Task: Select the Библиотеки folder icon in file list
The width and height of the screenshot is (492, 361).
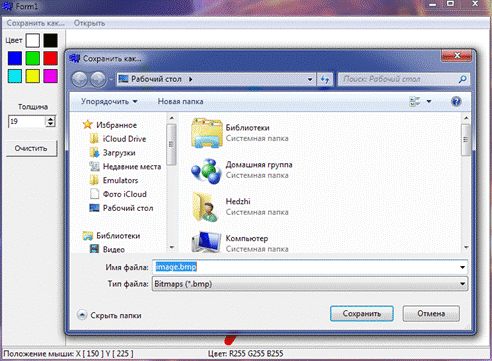Action: pyautogui.click(x=207, y=133)
